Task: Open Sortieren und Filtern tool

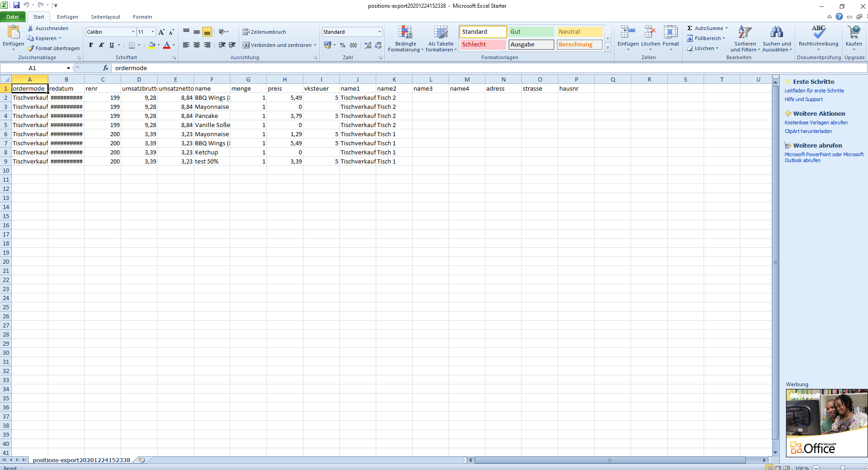Action: click(745, 38)
